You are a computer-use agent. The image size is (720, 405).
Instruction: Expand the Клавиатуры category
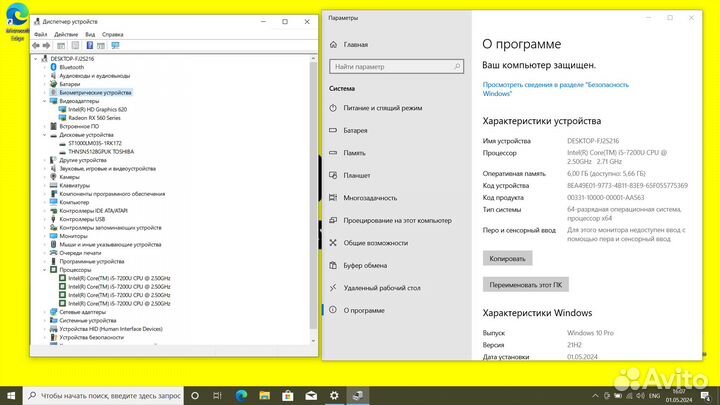[45, 186]
